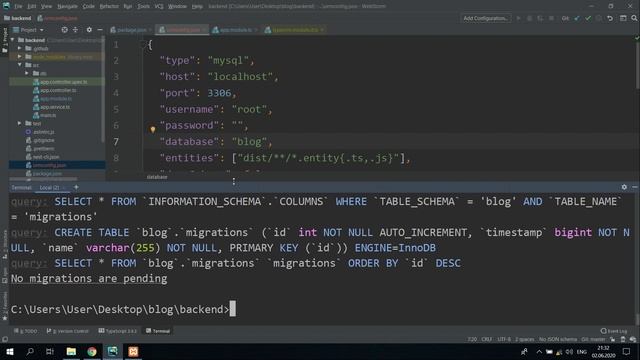Click the XAMPP icon in the taskbar

click(x=133, y=351)
